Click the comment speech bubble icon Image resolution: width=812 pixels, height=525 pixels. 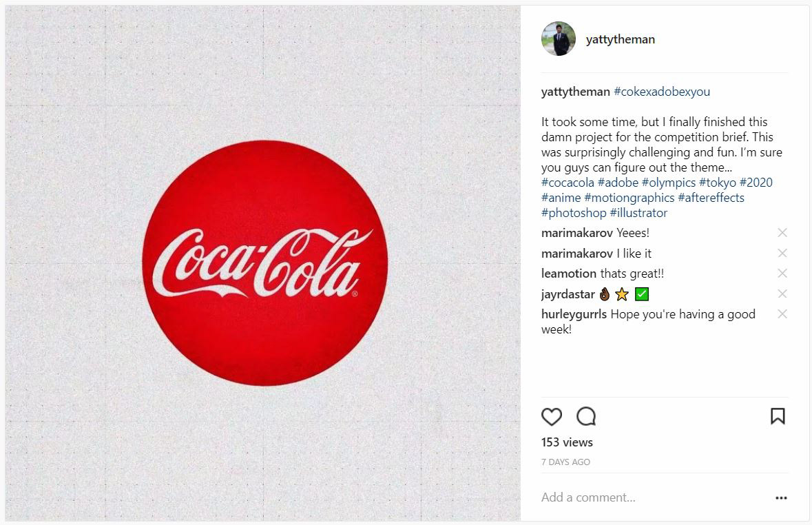click(x=586, y=417)
